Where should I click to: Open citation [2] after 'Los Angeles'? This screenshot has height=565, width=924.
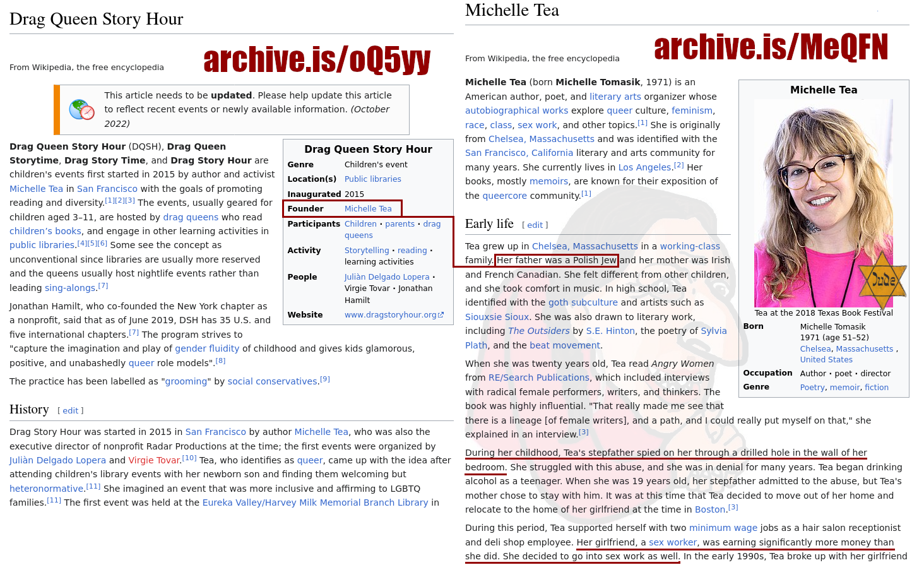coord(679,165)
